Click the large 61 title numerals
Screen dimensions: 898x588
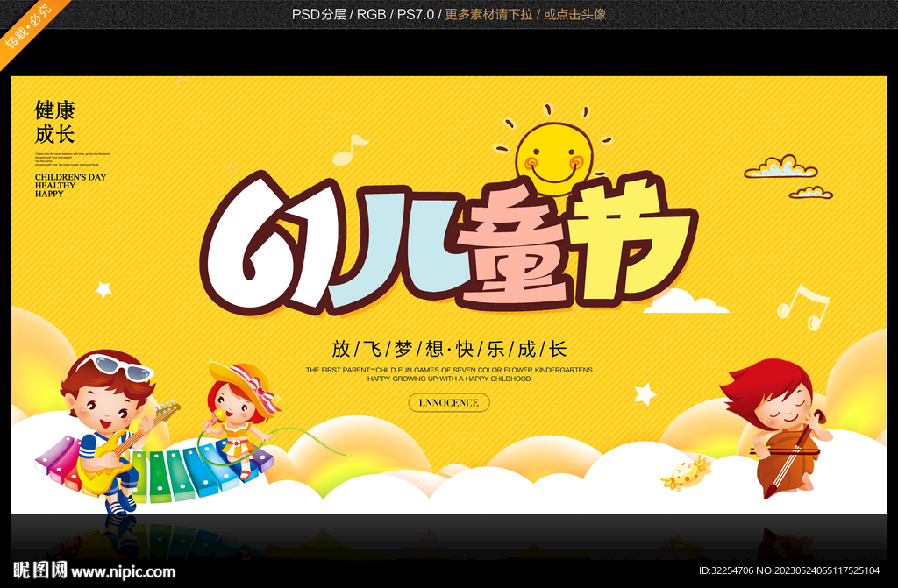[269, 244]
